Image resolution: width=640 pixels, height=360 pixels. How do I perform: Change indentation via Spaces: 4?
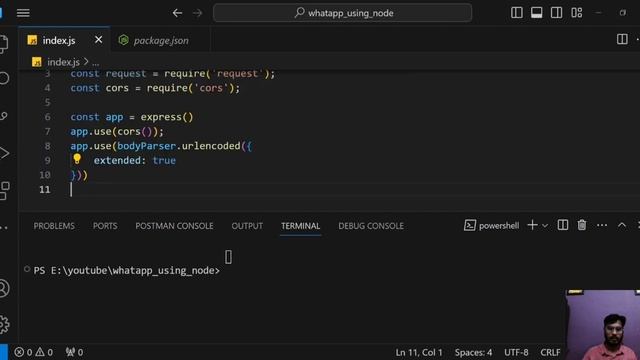(473, 352)
